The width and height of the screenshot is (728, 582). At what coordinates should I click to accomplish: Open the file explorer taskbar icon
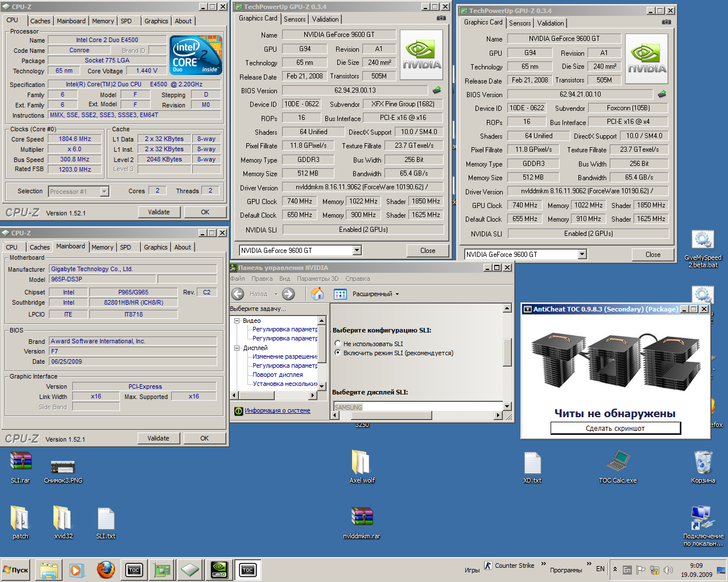click(49, 570)
